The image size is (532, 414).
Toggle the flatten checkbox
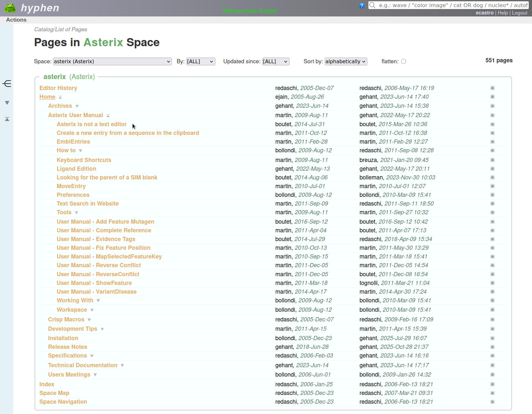[404, 61]
